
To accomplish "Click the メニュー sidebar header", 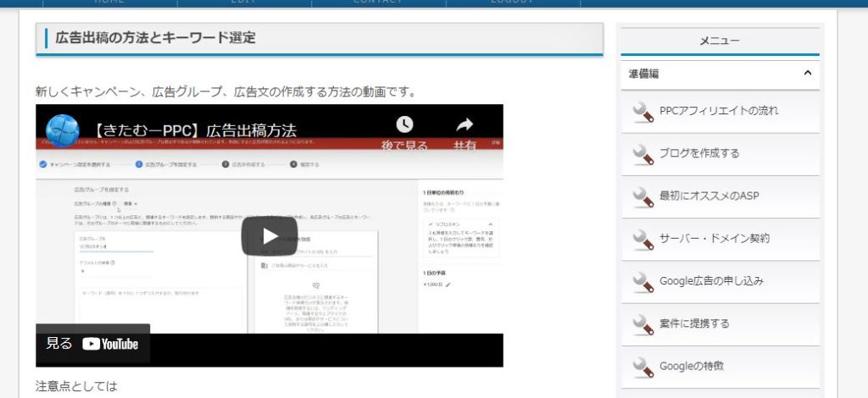I will pos(719,41).
